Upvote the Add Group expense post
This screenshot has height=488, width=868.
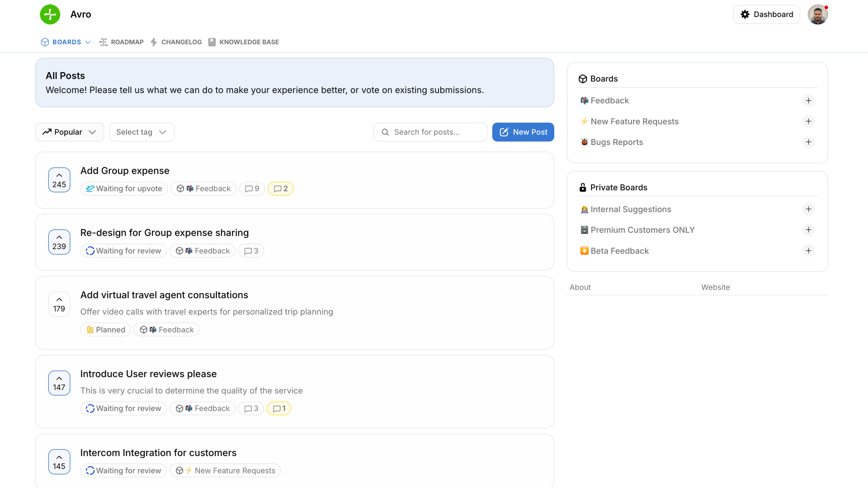pyautogui.click(x=59, y=179)
